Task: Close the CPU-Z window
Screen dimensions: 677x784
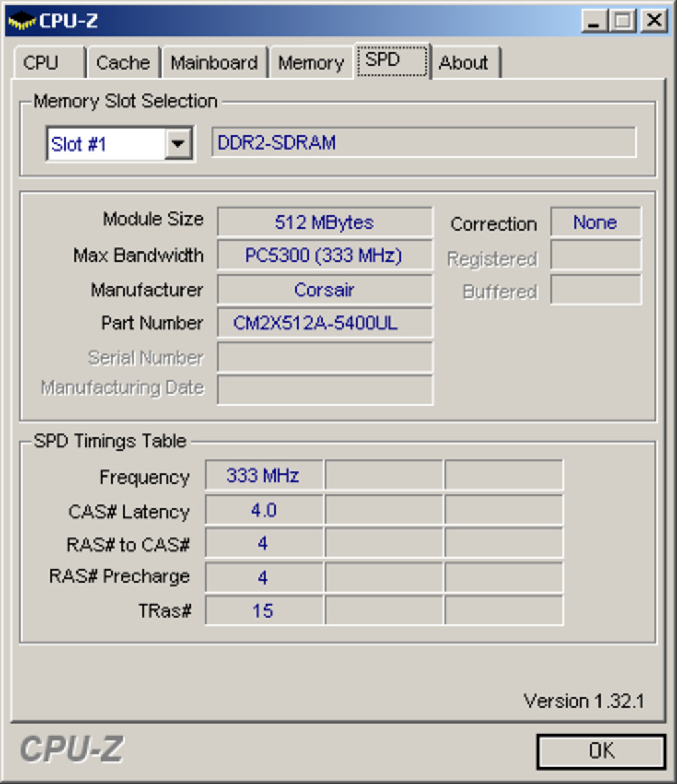Action: 654,21
